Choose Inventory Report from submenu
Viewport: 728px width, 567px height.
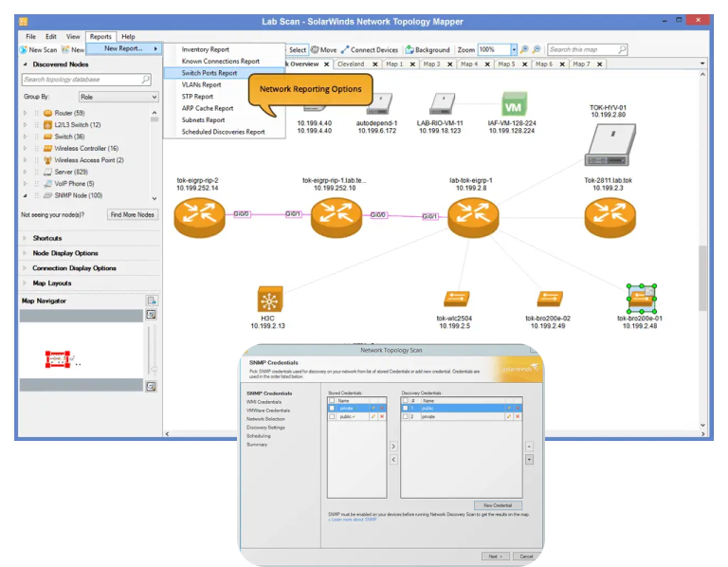(x=225, y=49)
